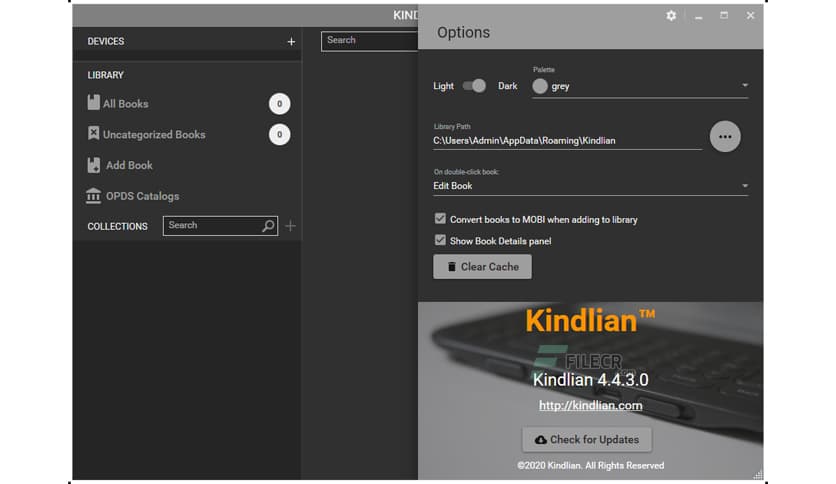
Task: Select Uncategorized Books label
Action: (x=154, y=134)
